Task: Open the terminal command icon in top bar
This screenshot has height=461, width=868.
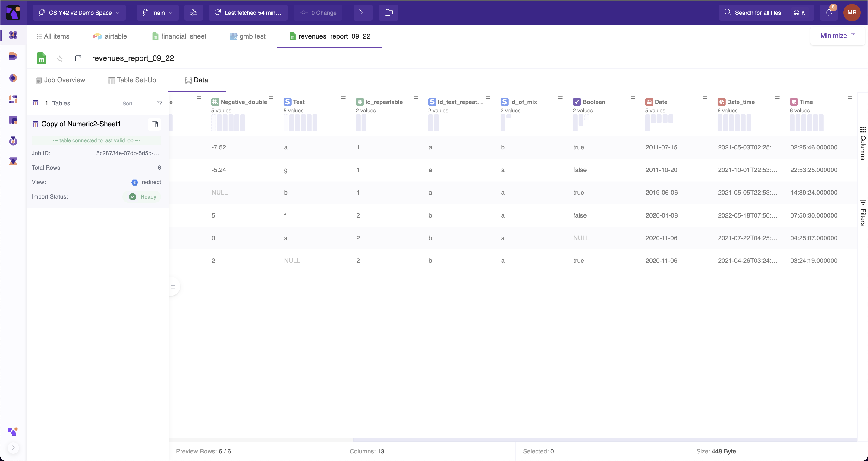Action: point(363,12)
